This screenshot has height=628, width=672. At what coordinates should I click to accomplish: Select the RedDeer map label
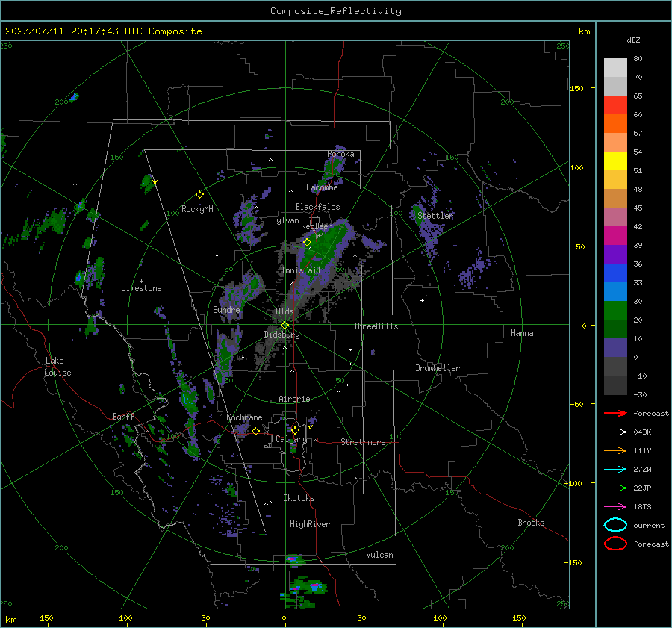[x=317, y=226]
